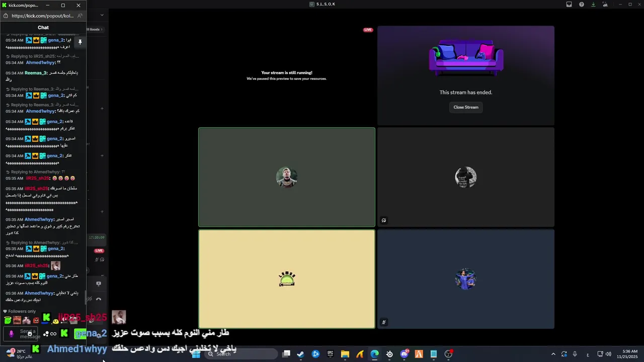Open Epic Games Launcher from taskbar
This screenshot has height=362, width=644.
pyautogui.click(x=330, y=354)
